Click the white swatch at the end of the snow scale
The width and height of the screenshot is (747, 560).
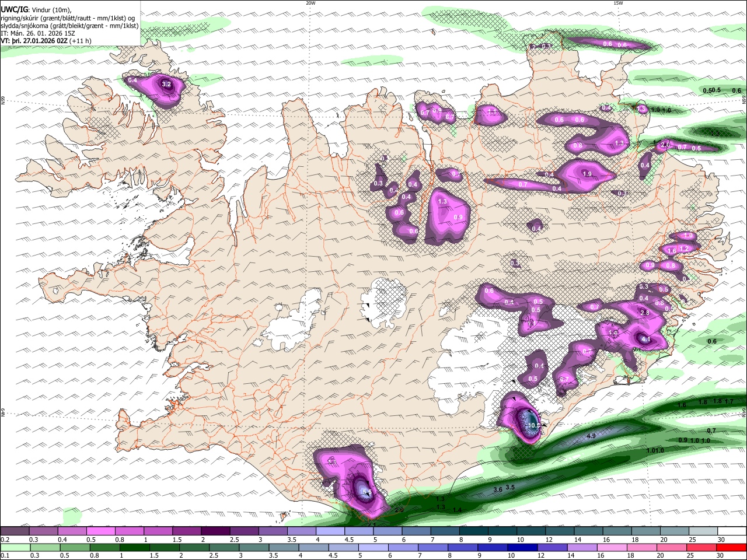(x=732, y=531)
